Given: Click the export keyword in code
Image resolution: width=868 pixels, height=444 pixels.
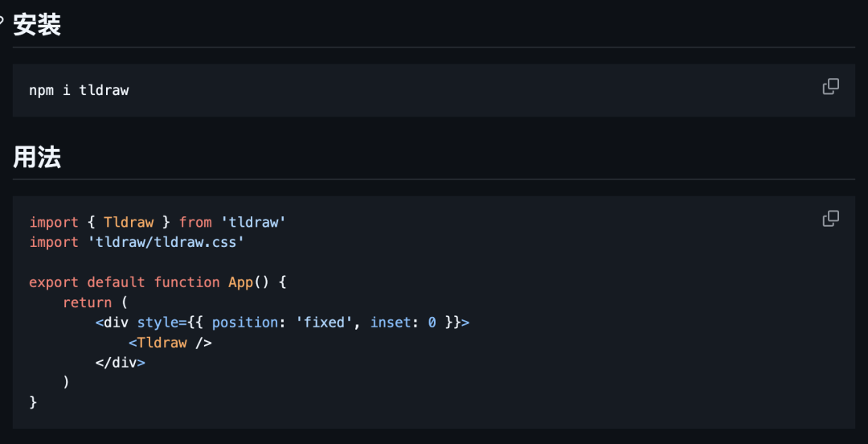Looking at the screenshot, I should coord(54,282).
